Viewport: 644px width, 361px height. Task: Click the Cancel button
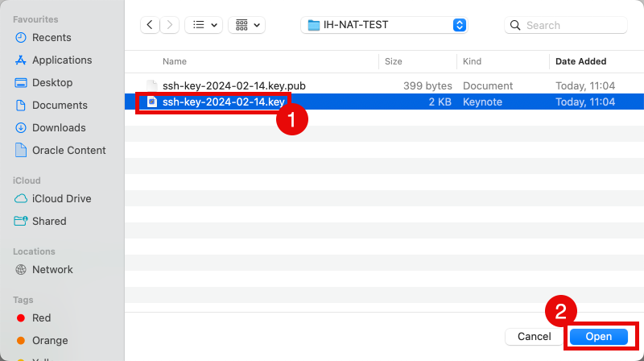click(x=534, y=337)
